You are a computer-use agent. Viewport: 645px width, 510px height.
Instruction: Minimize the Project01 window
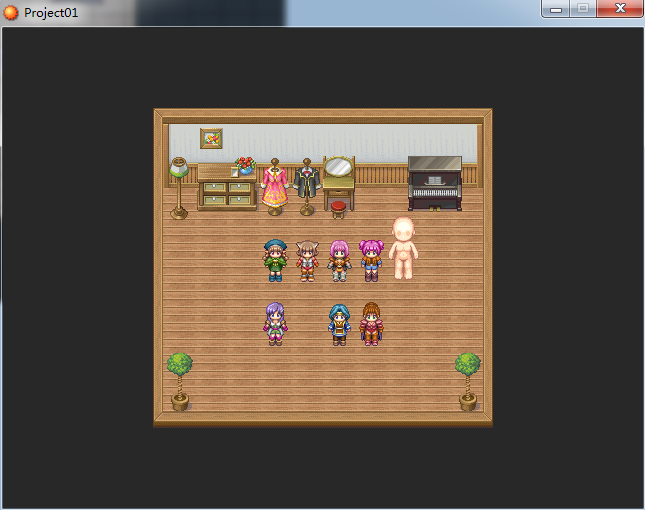coord(556,9)
